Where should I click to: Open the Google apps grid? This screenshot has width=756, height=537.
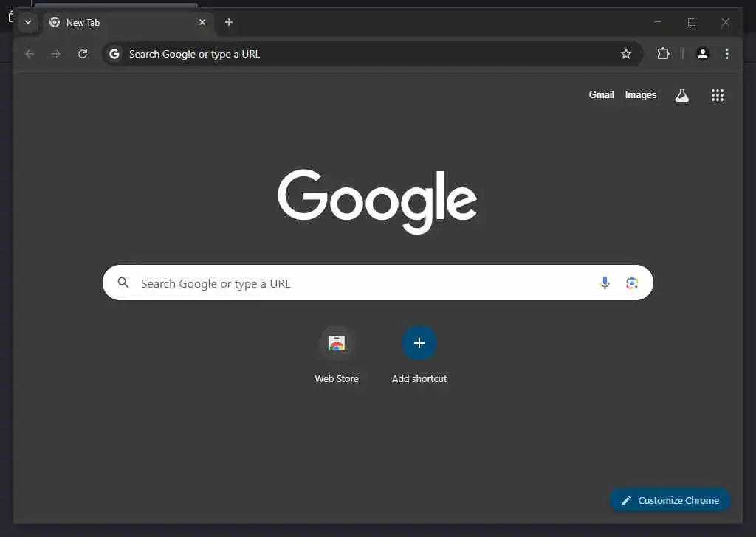[718, 95]
